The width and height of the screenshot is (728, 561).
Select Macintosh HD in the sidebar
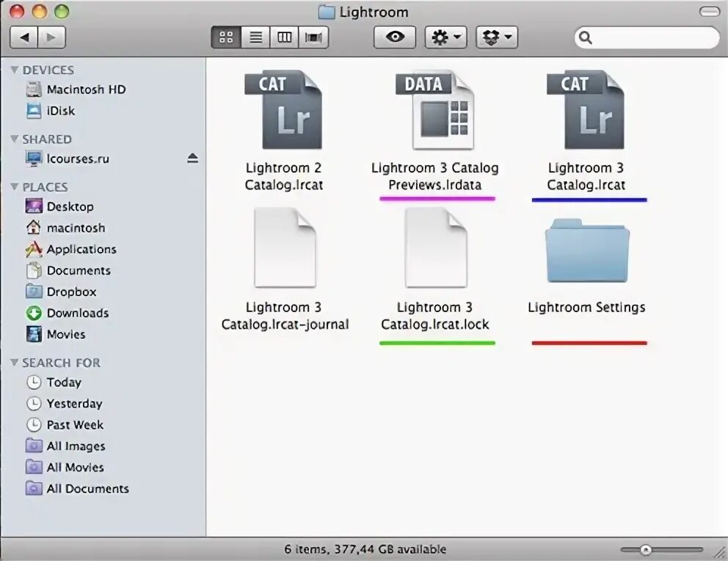click(76, 89)
